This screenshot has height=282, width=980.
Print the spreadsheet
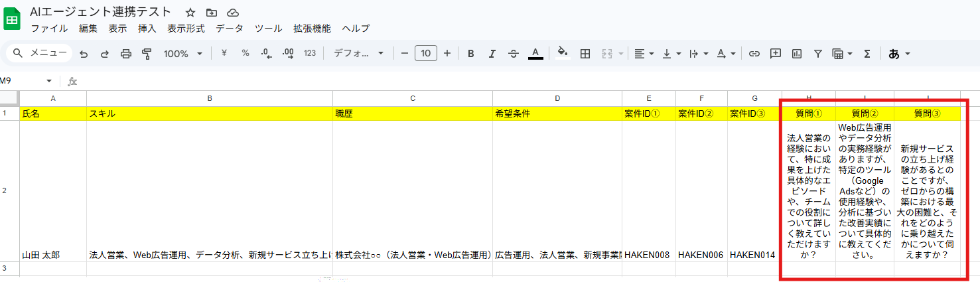tap(126, 54)
